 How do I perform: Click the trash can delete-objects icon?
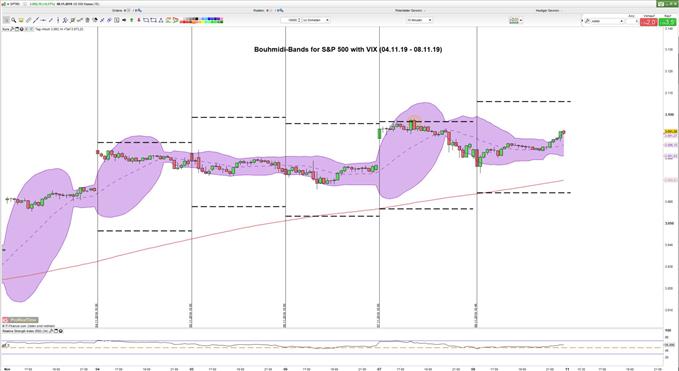[x=87, y=20]
